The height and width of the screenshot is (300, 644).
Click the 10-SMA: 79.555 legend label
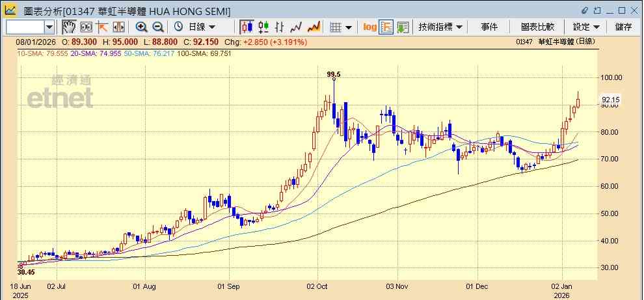42,53
